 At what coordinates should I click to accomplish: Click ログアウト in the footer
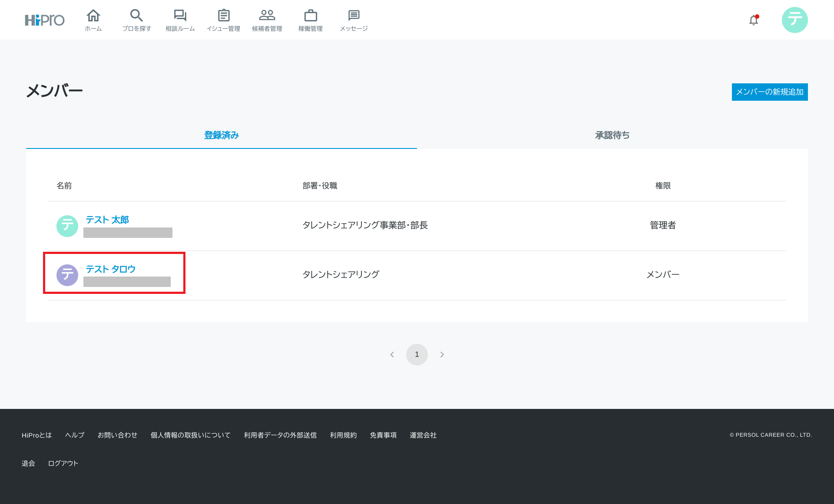pyautogui.click(x=63, y=463)
